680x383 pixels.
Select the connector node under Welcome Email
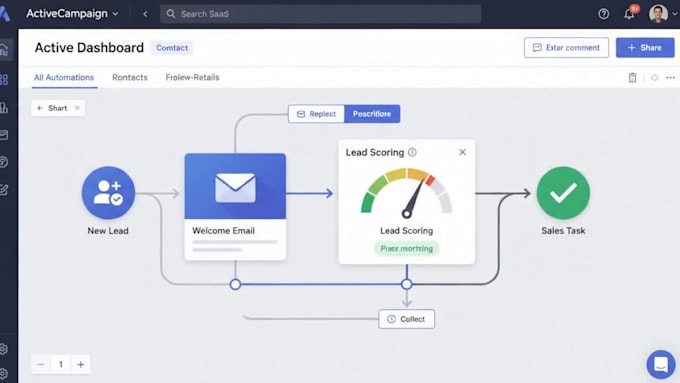(235, 285)
